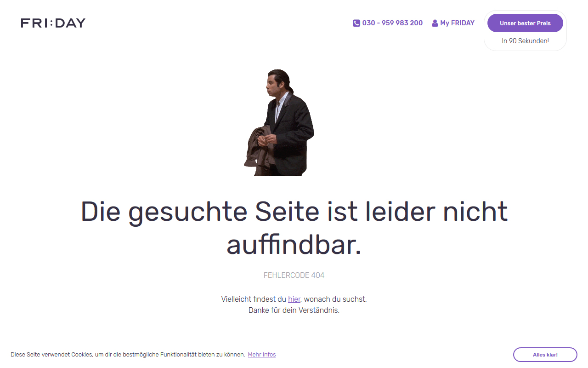Click the In 90 Sekunden! caption

pos(525,41)
